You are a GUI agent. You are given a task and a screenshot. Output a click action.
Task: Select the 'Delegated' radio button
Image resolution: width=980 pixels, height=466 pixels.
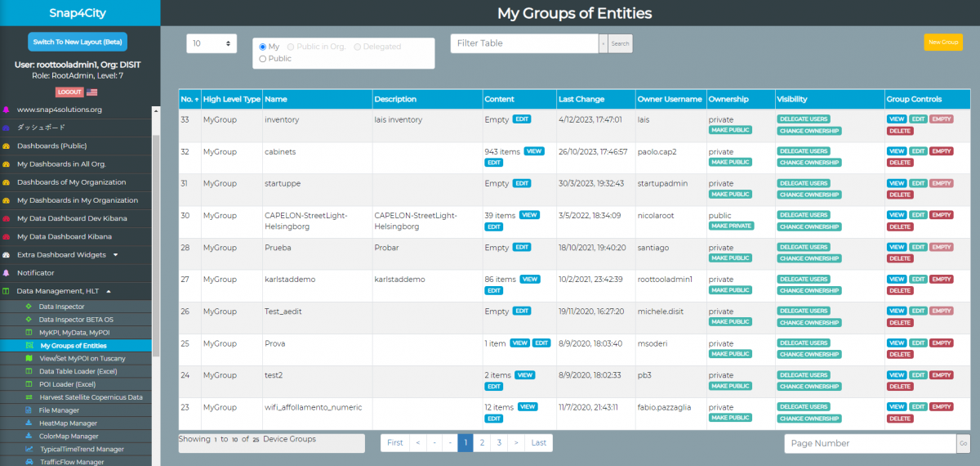(358, 47)
